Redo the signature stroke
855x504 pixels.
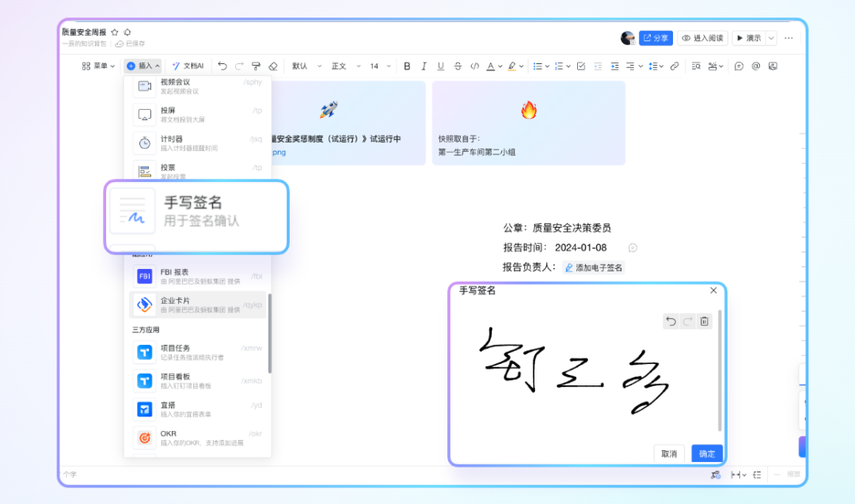point(688,321)
